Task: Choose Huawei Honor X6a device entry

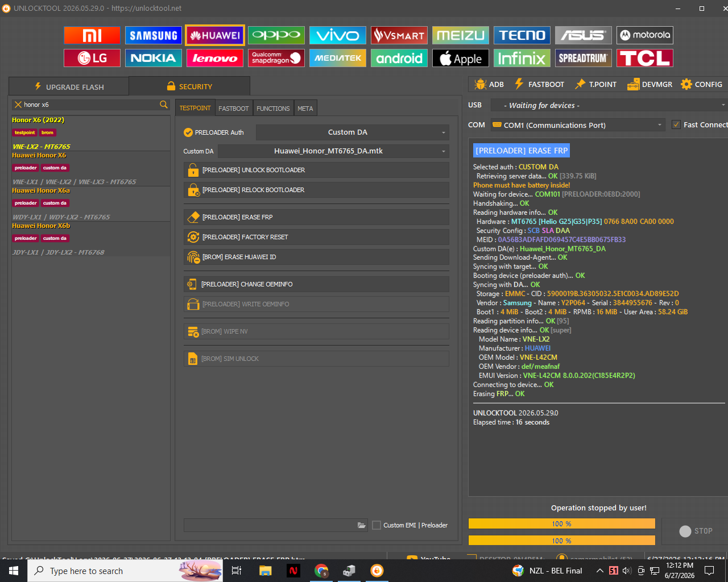Action: (90, 203)
